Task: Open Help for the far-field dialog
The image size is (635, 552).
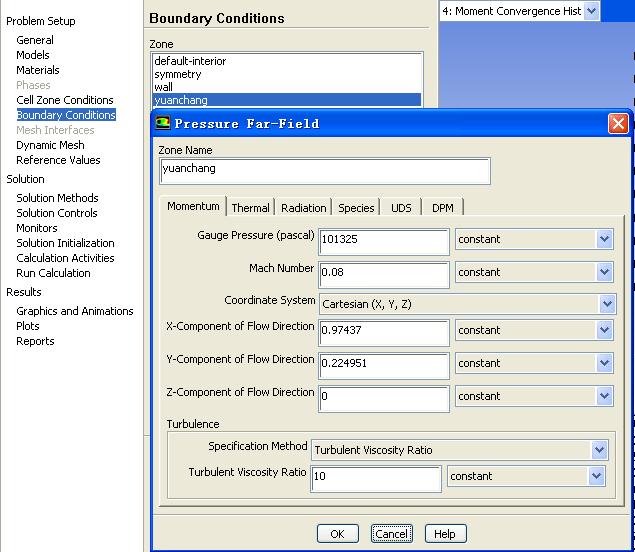Action: [445, 534]
